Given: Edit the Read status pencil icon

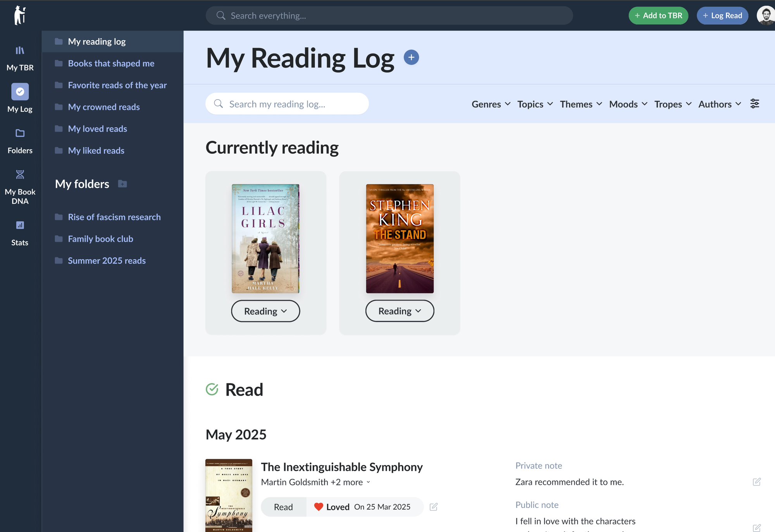Looking at the screenshot, I should [x=434, y=507].
